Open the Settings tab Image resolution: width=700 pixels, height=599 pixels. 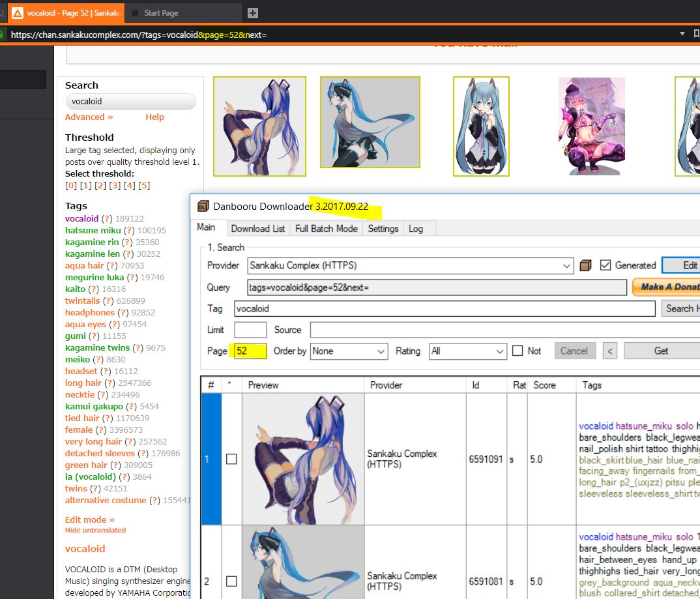[383, 229]
